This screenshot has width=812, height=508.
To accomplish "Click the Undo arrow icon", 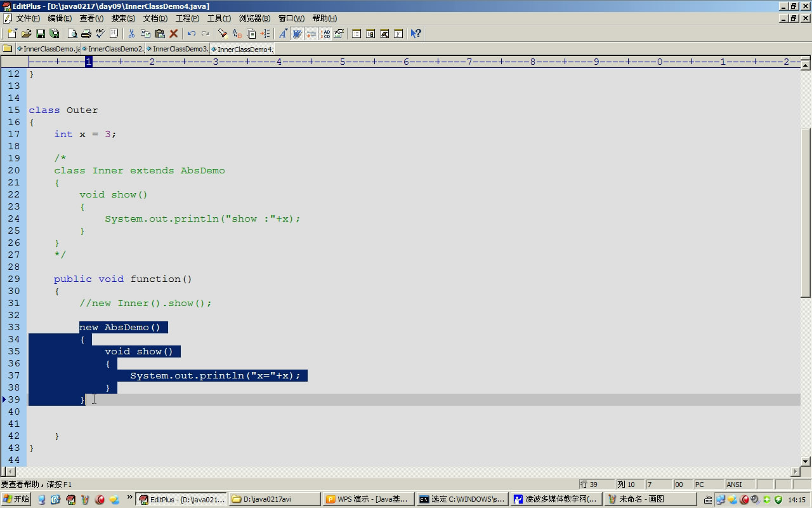I will click(191, 34).
